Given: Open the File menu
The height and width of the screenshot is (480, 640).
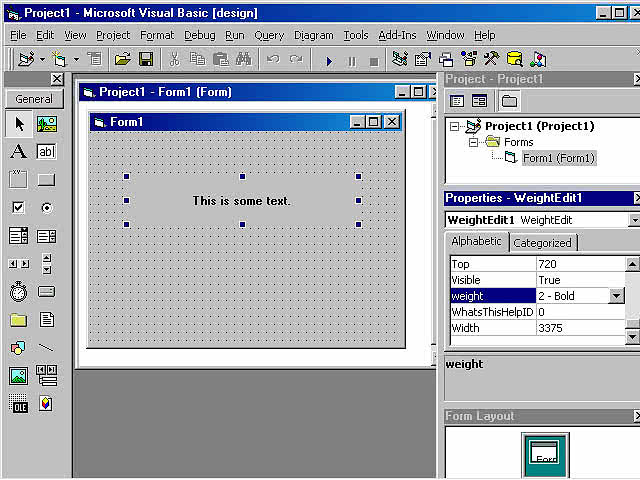Looking at the screenshot, I should coord(18,35).
